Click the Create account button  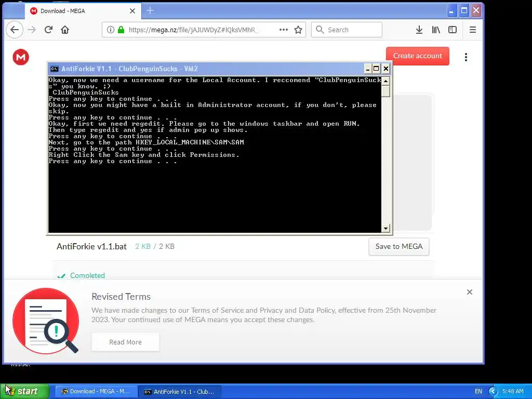[417, 56]
